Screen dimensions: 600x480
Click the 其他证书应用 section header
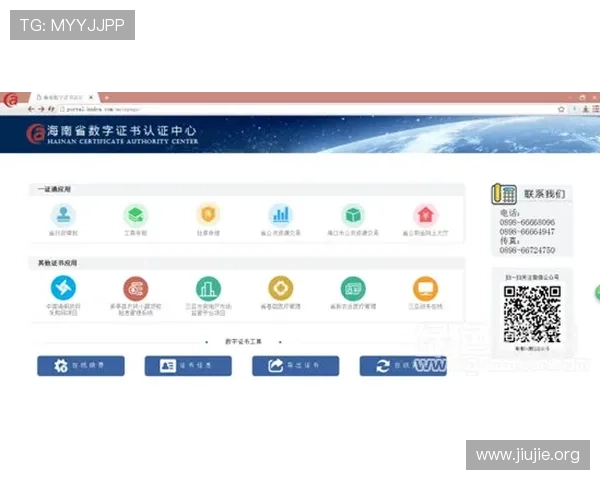57,263
